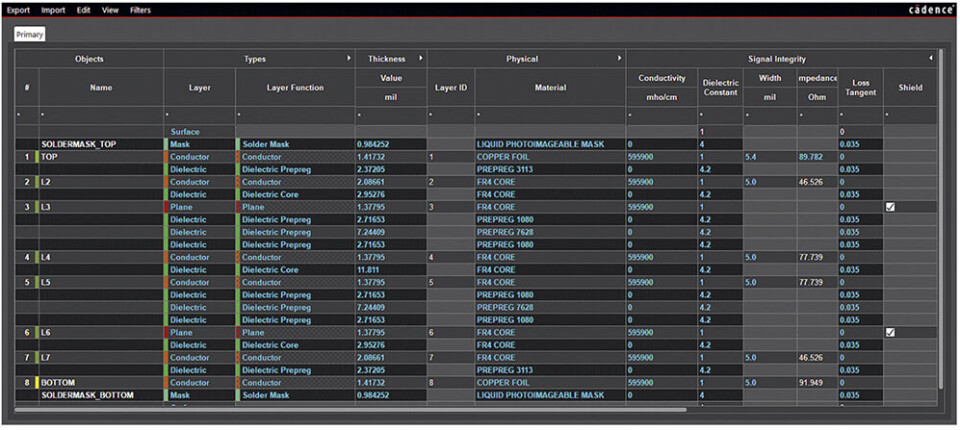This screenshot has width=960, height=430.
Task: Click the Material column header
Action: point(550,88)
